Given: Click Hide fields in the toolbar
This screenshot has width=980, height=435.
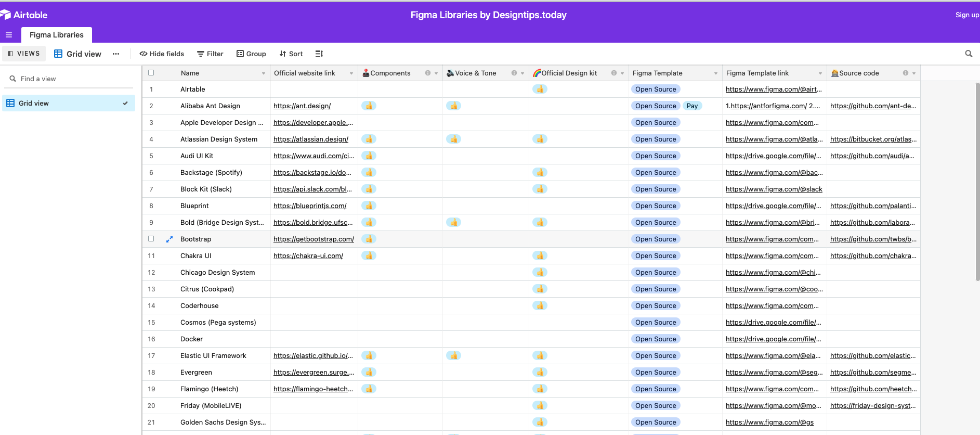Looking at the screenshot, I should [x=162, y=54].
